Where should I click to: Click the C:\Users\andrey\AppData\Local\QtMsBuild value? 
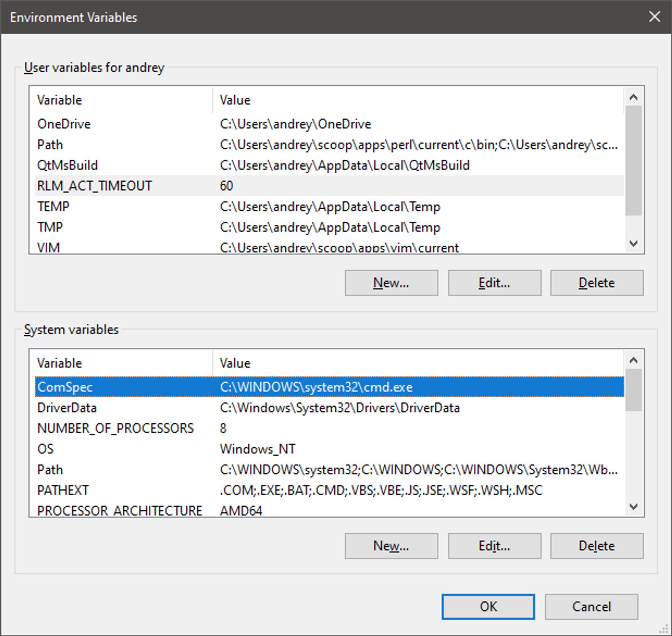click(345, 165)
